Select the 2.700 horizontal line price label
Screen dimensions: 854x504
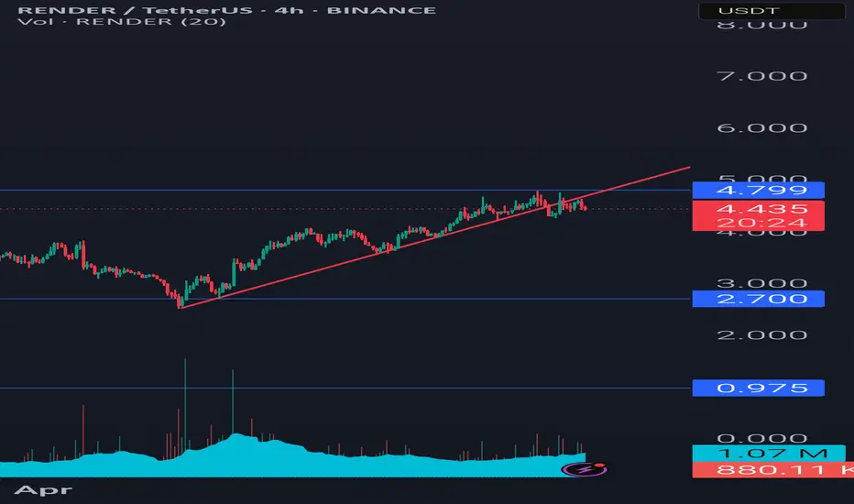click(x=758, y=299)
